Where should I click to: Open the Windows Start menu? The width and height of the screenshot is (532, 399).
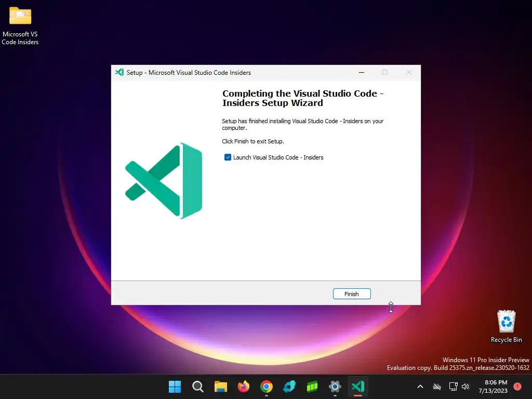click(x=175, y=387)
